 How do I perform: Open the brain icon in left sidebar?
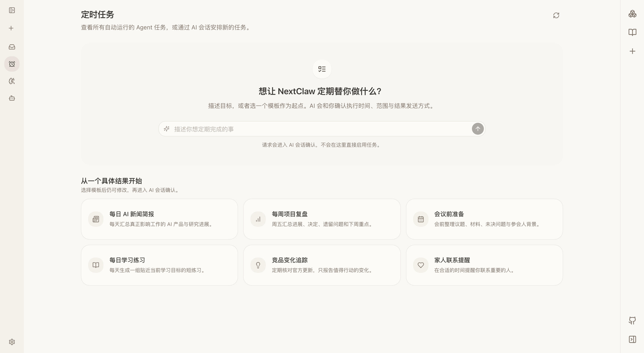12,81
